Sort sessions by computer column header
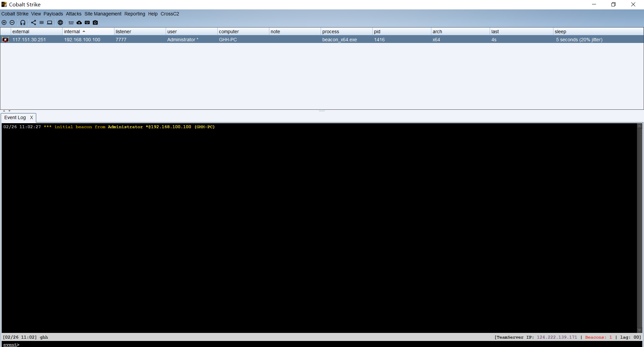 [x=243, y=32]
